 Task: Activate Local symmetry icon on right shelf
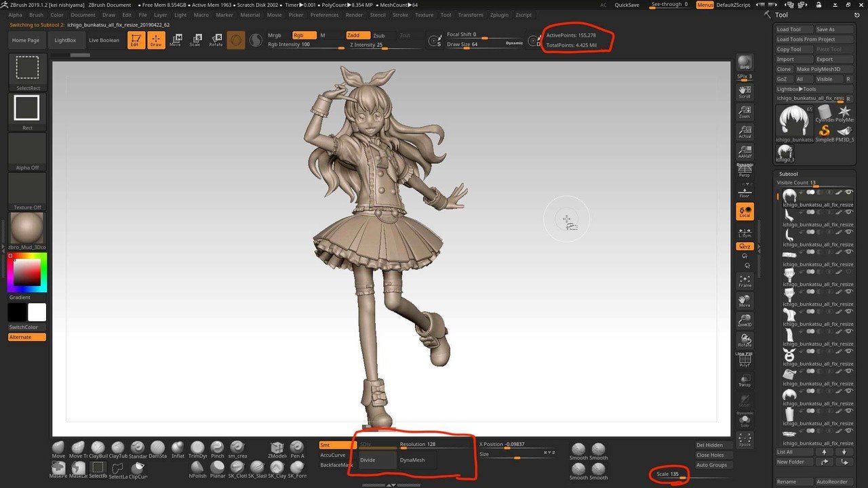coord(745,211)
